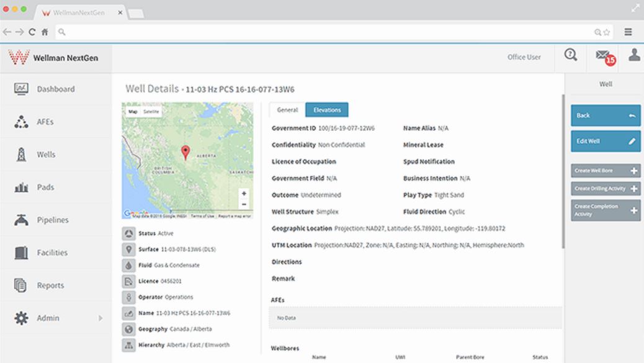
Task: Click the red map marker pin
Action: click(x=186, y=152)
